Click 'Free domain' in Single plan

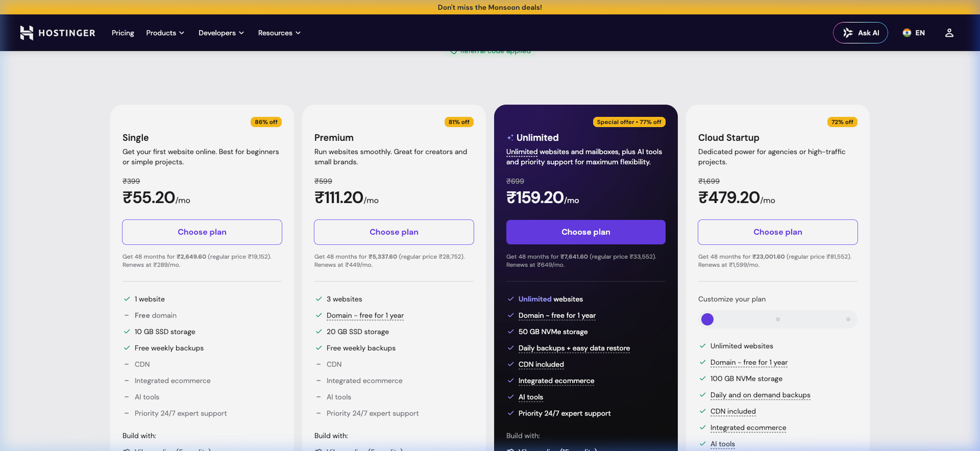(156, 316)
